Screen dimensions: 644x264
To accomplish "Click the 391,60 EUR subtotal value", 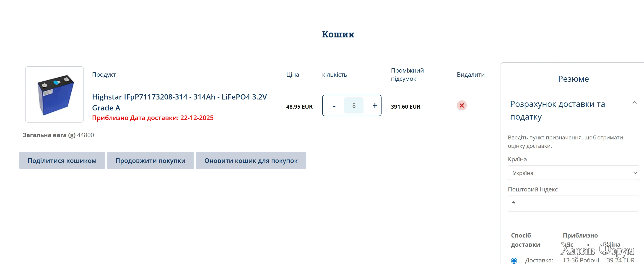I will (405, 107).
